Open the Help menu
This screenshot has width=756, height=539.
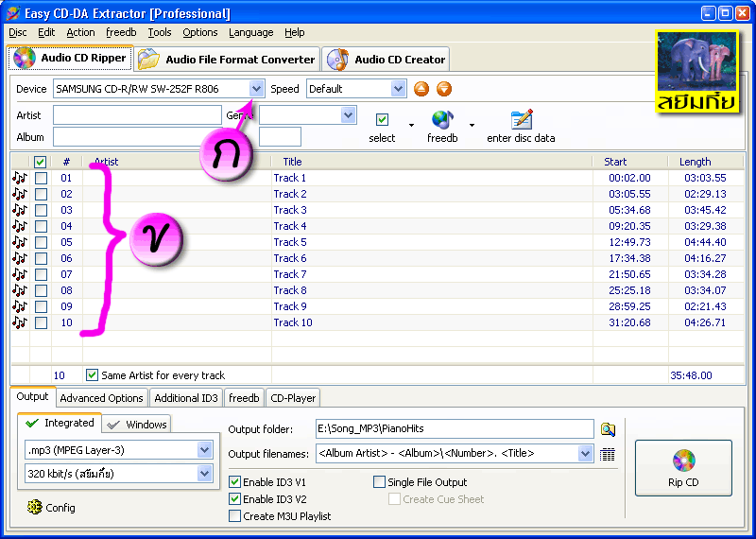(294, 32)
